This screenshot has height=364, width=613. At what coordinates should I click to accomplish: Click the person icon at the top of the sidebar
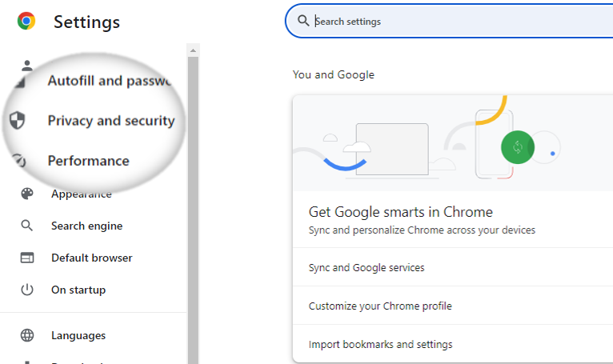click(x=27, y=66)
